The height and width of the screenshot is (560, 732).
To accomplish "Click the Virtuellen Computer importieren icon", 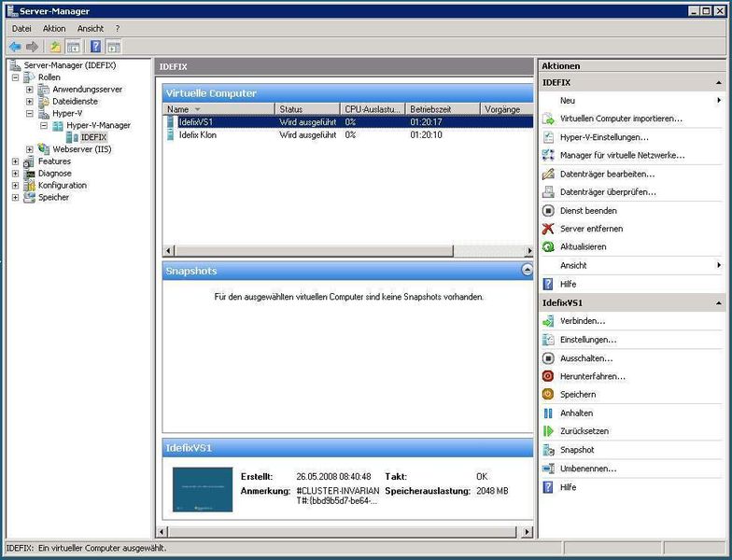I will click(x=548, y=119).
